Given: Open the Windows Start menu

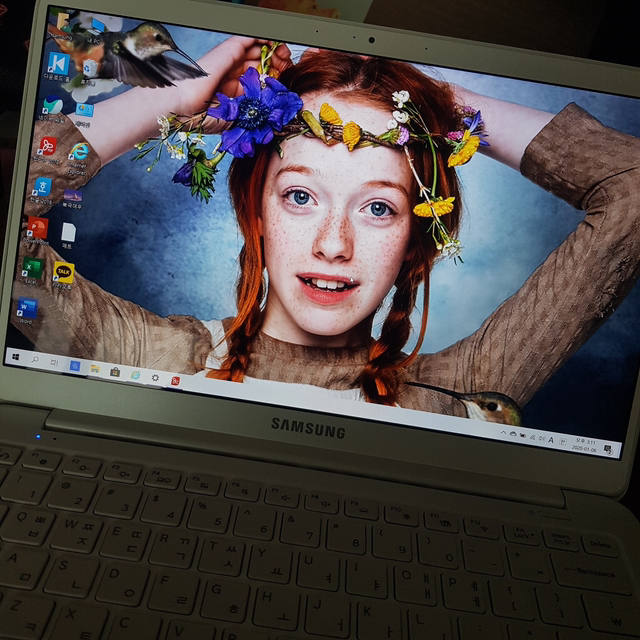Looking at the screenshot, I should point(16,357).
